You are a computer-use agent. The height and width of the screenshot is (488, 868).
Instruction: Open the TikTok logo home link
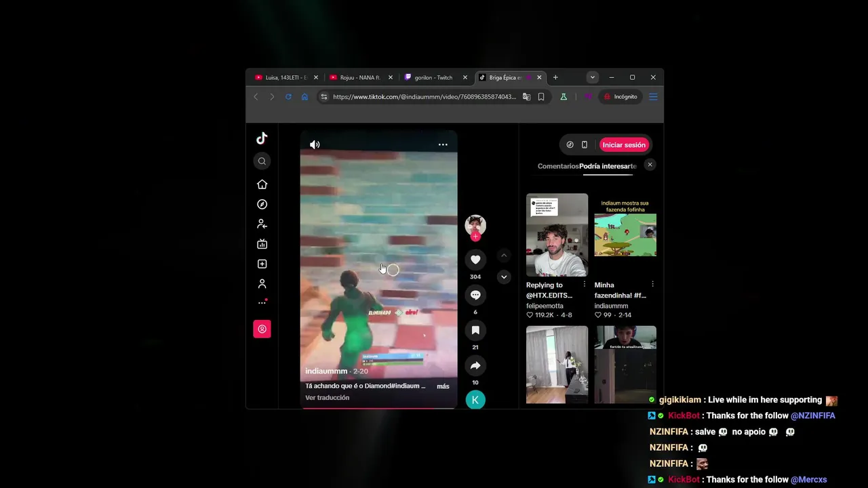[x=262, y=138]
